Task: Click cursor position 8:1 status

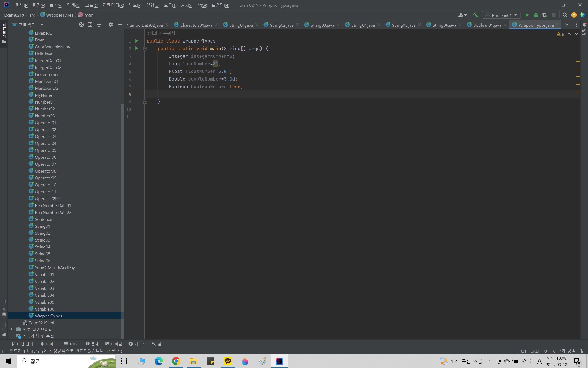Action: [524, 351]
